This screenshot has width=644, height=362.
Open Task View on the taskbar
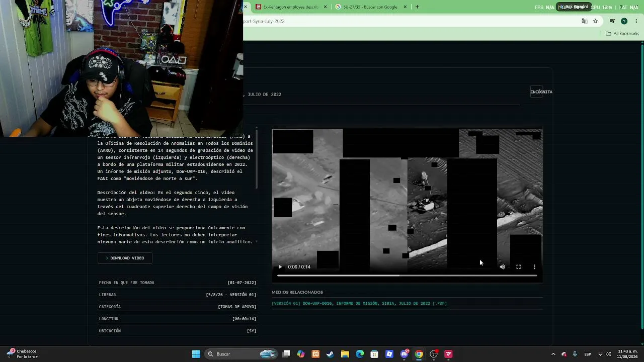click(286, 354)
